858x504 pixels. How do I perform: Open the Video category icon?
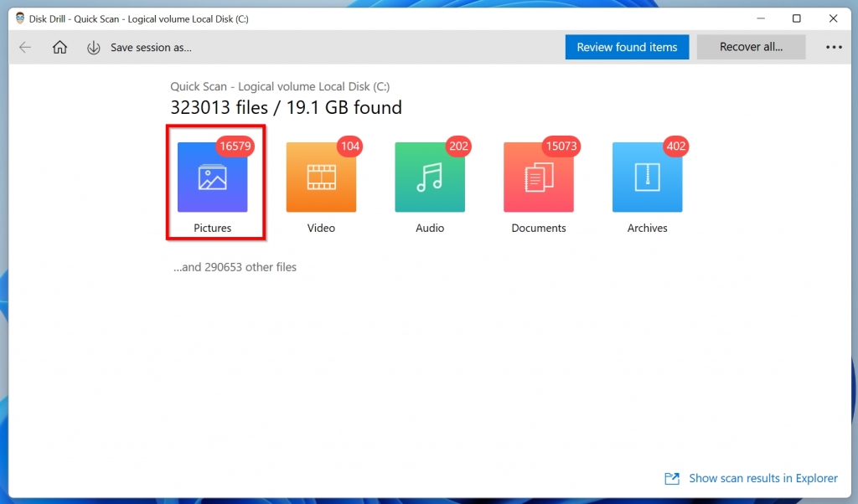(x=321, y=176)
